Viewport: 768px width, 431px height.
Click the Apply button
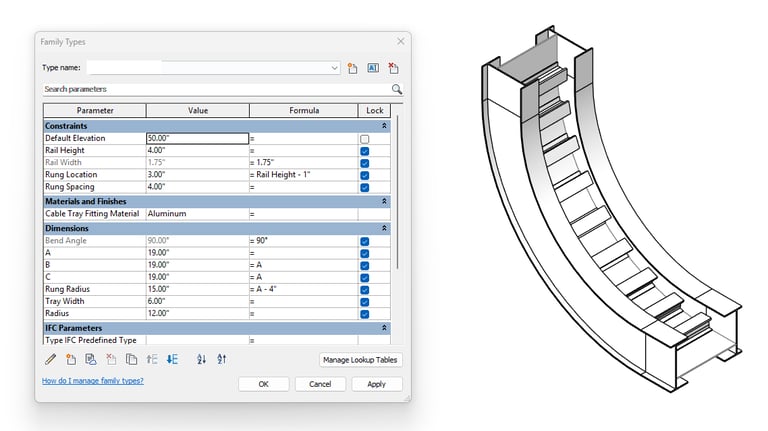(x=377, y=384)
